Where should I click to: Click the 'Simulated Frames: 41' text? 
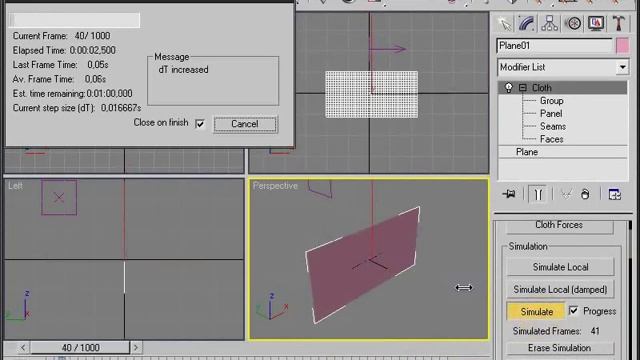pyautogui.click(x=556, y=331)
